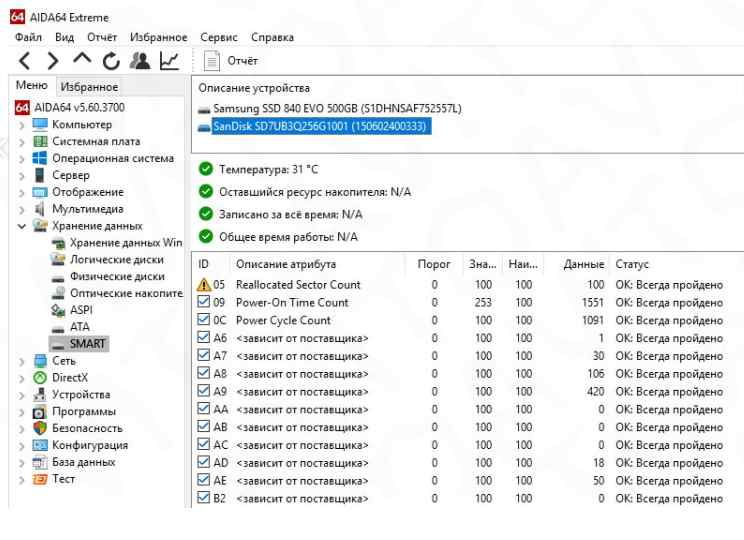Click the Хранение данных icon
744x540 pixels.
point(40,226)
